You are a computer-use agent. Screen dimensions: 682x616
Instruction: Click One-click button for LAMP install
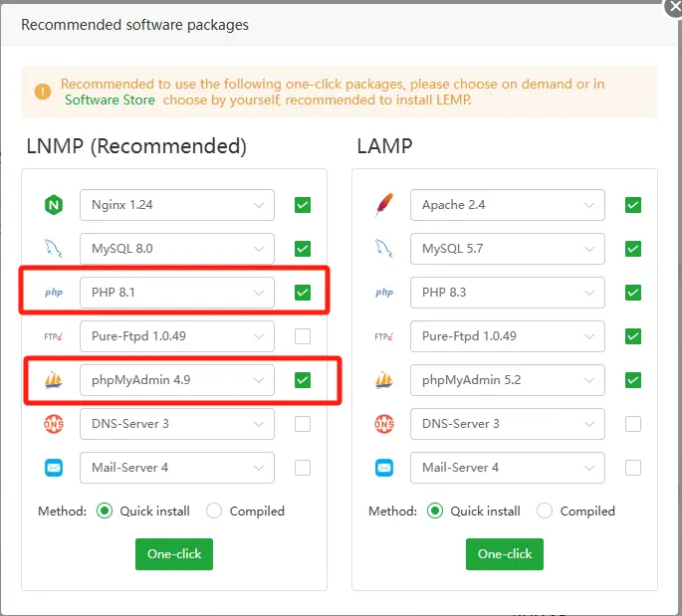pos(505,554)
